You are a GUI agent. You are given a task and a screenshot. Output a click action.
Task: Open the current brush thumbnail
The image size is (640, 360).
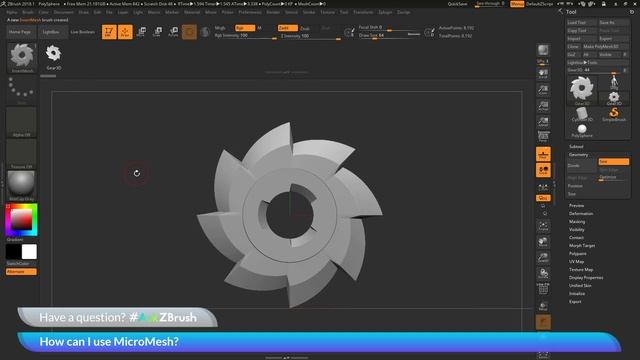pos(22,58)
